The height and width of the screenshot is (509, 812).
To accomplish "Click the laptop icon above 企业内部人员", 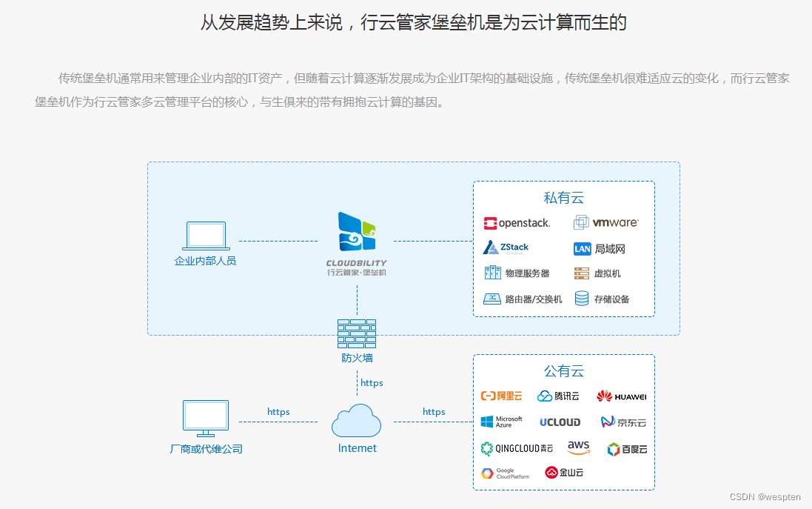I will tap(206, 236).
